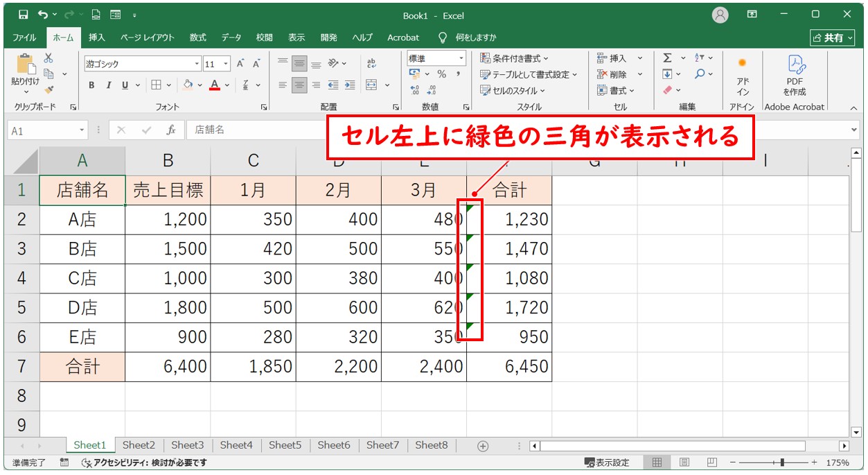Click the AutoSum sigma icon

[667, 58]
